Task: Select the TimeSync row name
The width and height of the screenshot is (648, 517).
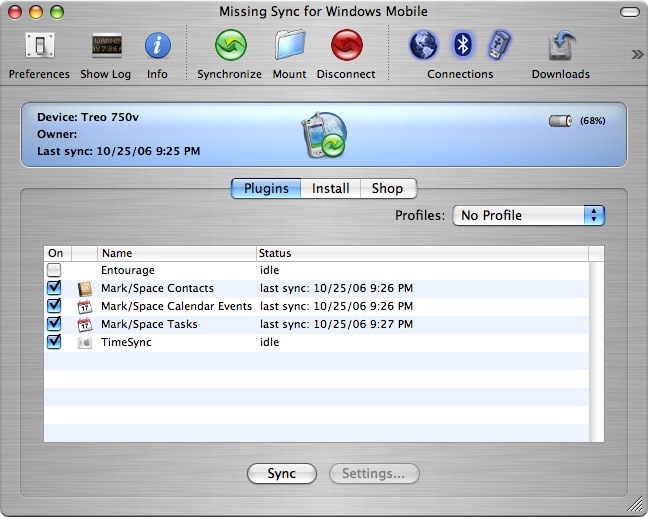Action: tap(126, 342)
